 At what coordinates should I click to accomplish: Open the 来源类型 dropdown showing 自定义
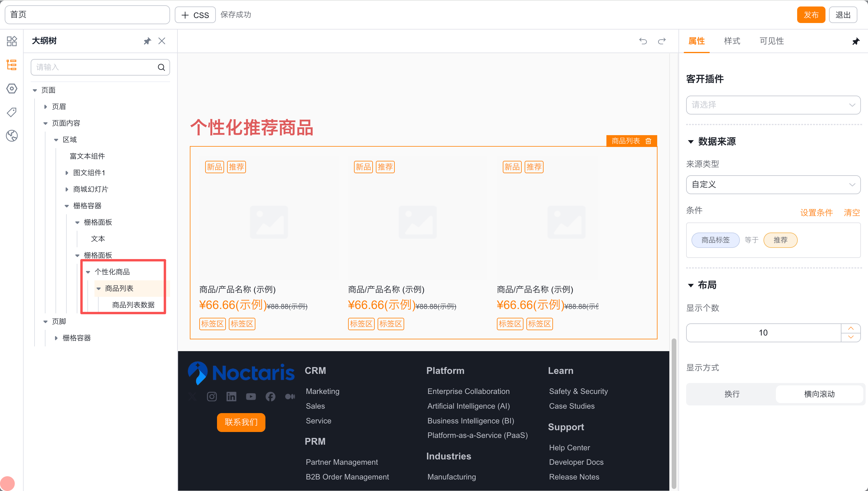[773, 184]
